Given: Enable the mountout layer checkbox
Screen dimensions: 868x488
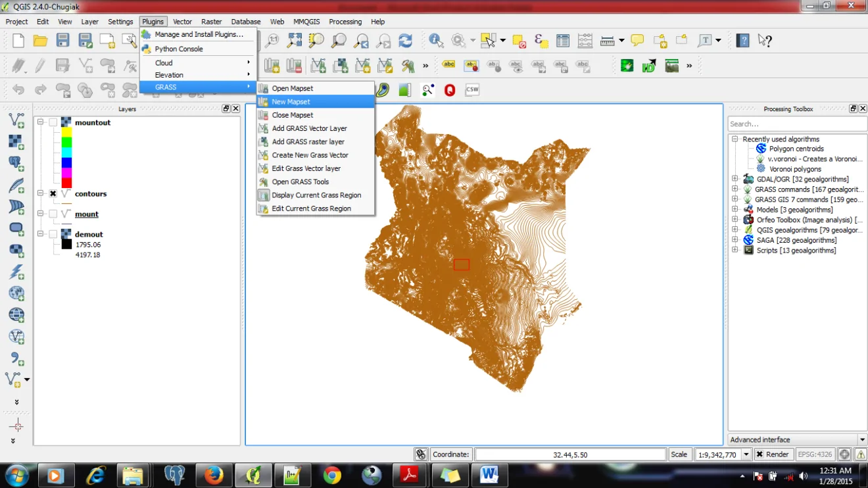Looking at the screenshot, I should click(53, 122).
